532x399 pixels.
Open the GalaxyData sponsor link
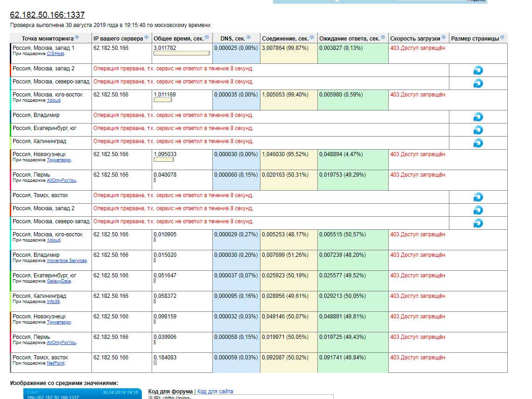coord(59,281)
